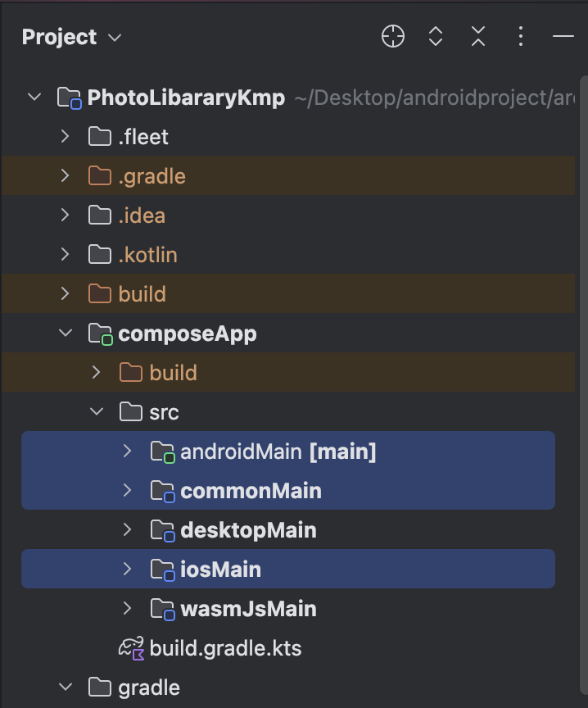
Task: Click the PhotoLibararyKmp root folder icon
Action: 70,98
